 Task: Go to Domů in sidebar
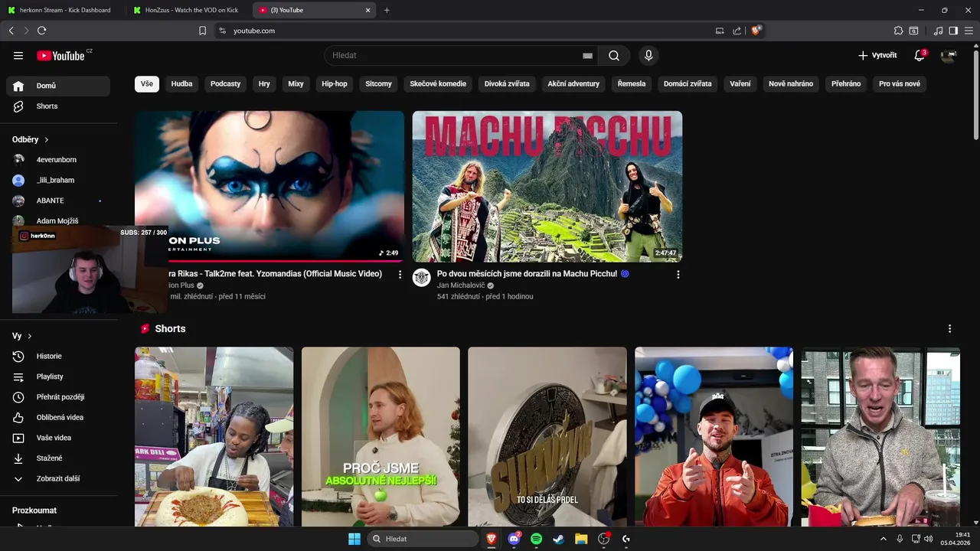pos(58,86)
